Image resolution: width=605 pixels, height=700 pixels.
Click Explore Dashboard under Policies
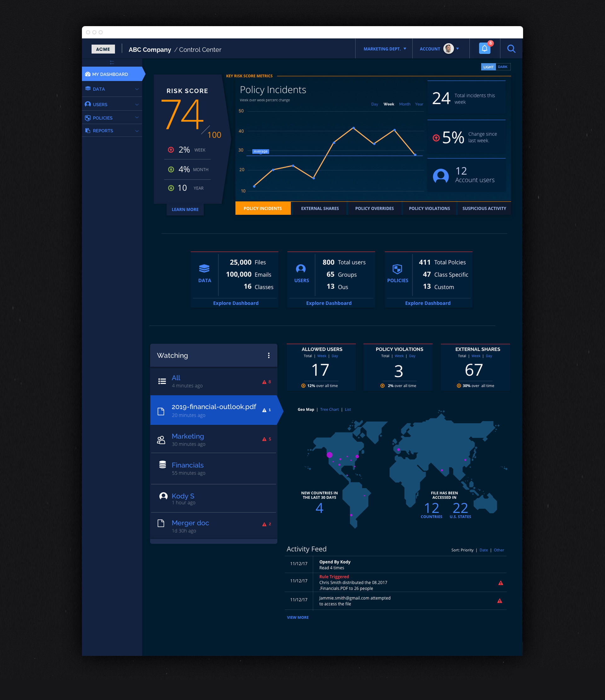[x=428, y=303]
